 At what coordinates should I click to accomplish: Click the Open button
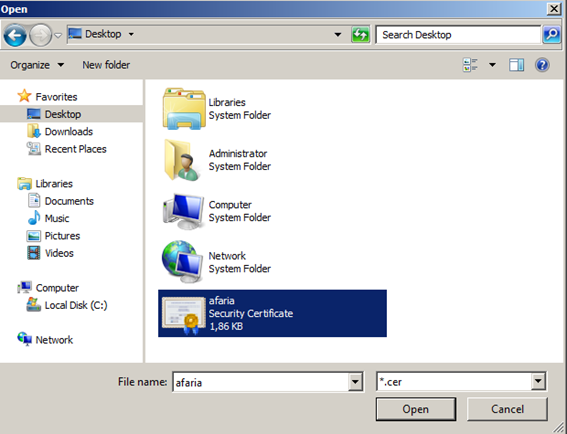tap(416, 409)
